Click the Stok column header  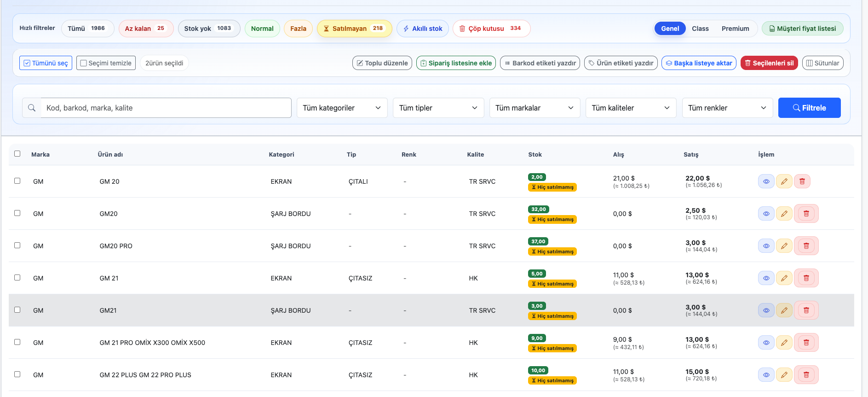(535, 155)
